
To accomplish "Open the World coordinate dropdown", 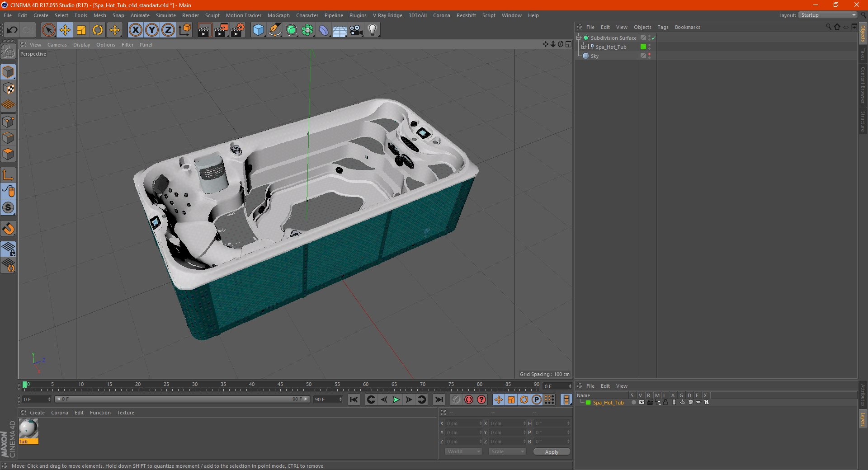I will point(463,451).
